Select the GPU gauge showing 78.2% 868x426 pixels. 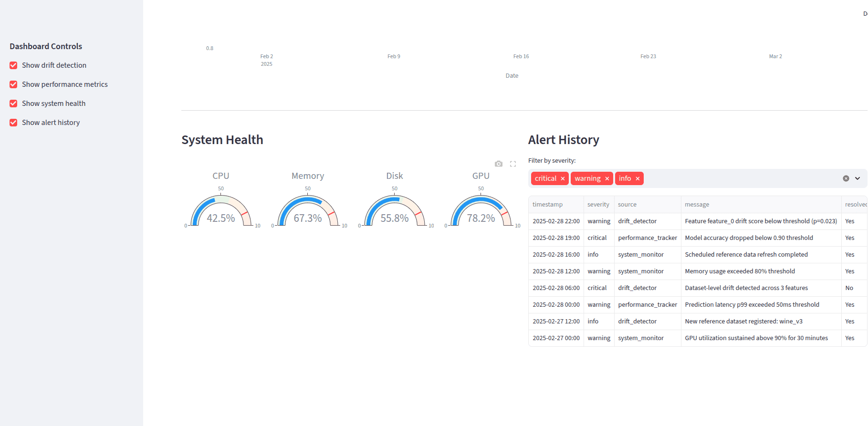point(481,210)
